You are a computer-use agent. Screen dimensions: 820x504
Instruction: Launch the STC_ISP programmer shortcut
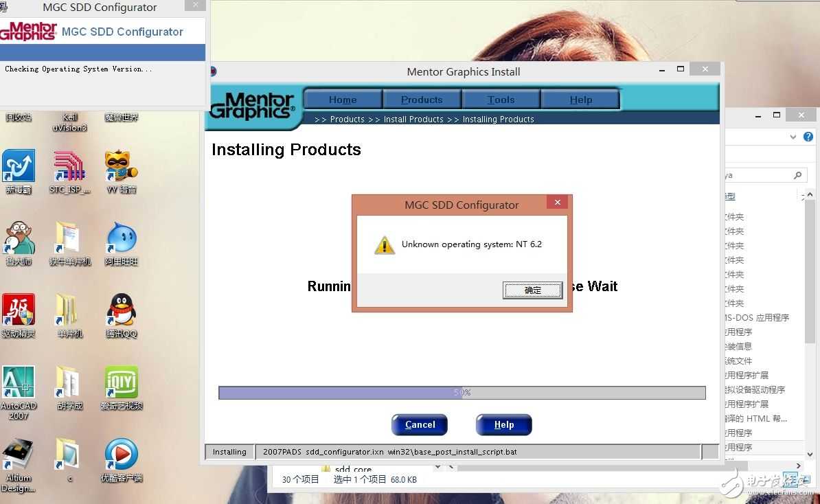tap(69, 171)
